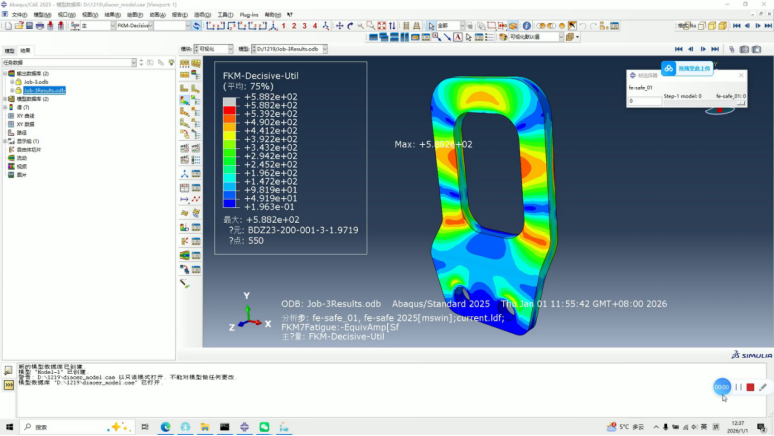Switch to the 结果 tab
Viewport: 774px width, 436px height.
(x=25, y=50)
